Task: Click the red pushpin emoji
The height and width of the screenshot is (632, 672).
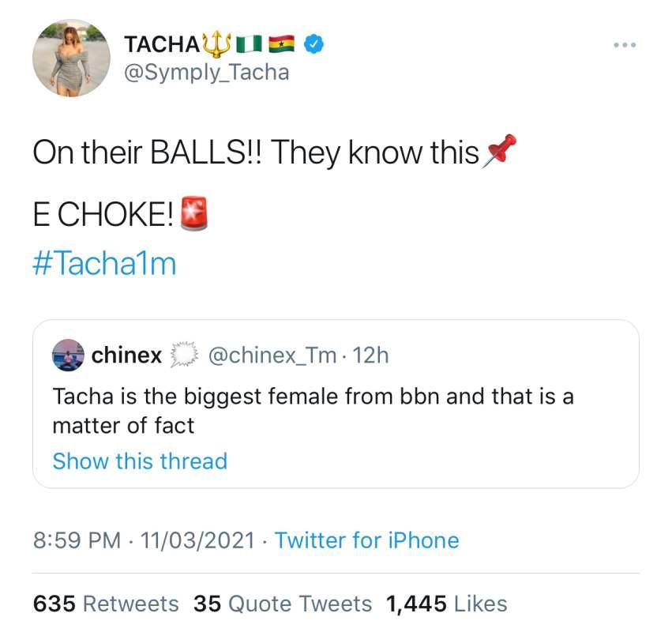Action: (499, 151)
